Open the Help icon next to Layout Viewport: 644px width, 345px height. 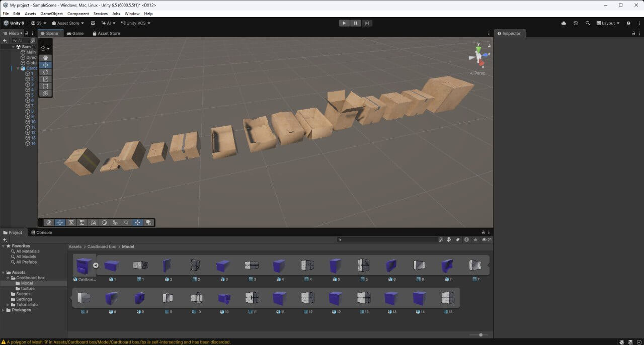click(x=628, y=23)
